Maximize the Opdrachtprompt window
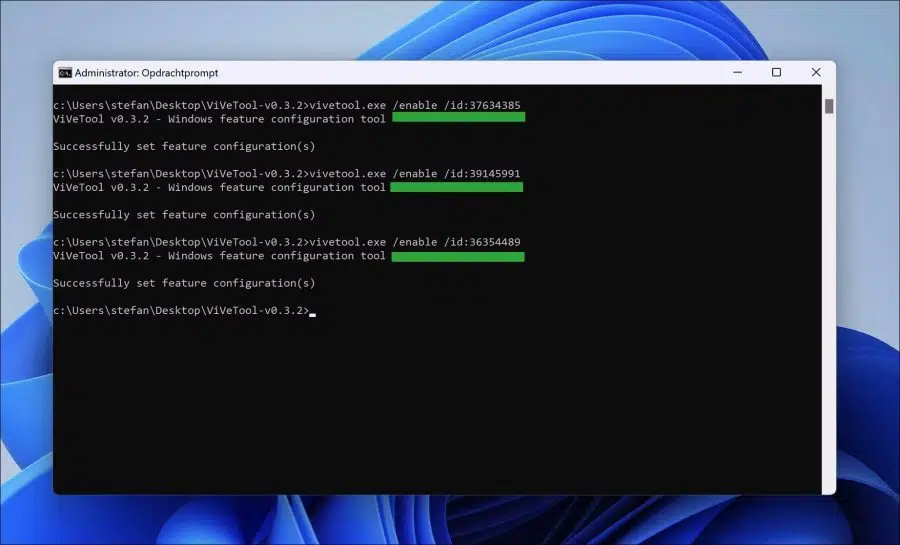900x545 pixels. click(x=777, y=72)
